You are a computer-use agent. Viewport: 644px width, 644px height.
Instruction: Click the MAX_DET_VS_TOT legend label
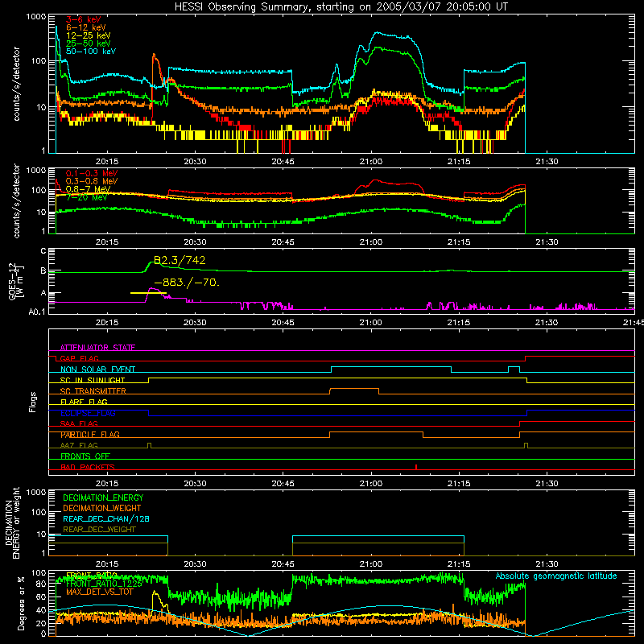(99, 592)
